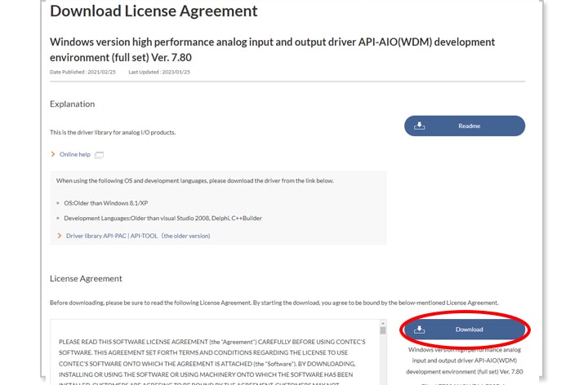Click the orange arrow before Driver library
588x385 pixels.
(60, 236)
